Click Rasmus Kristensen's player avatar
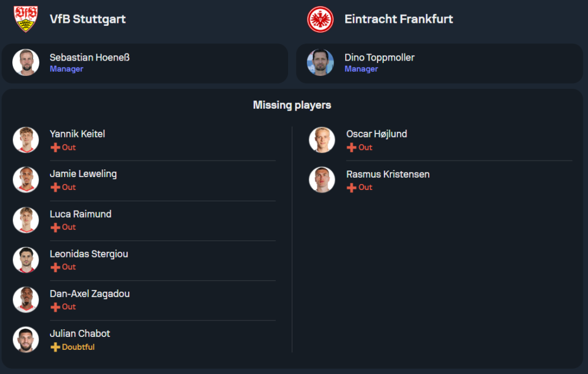Image resolution: width=588 pixels, height=374 pixels. click(322, 180)
